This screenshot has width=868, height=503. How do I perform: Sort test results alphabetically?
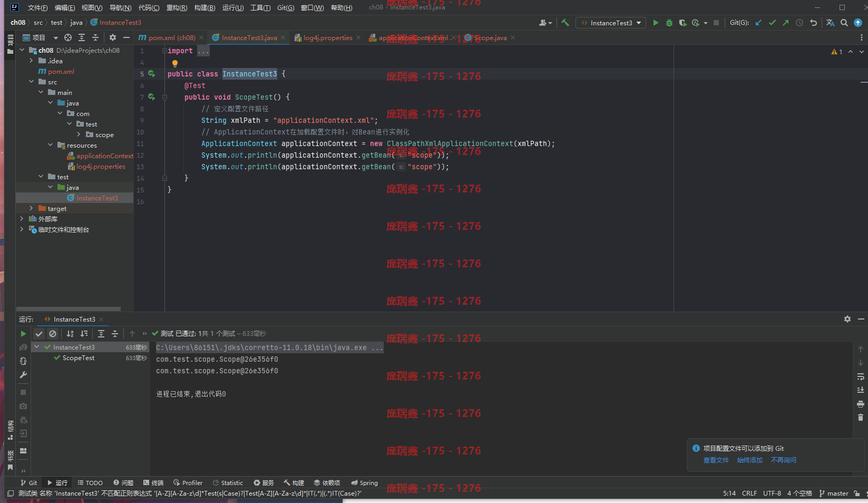coord(70,334)
